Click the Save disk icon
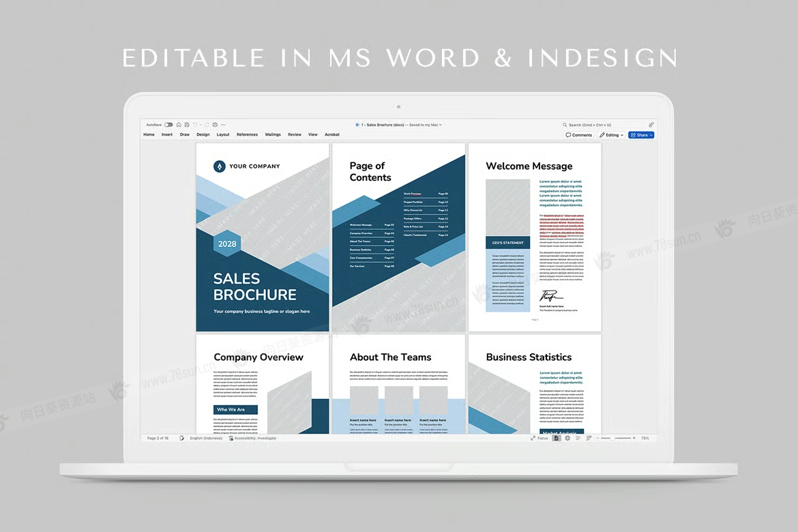 coord(186,125)
